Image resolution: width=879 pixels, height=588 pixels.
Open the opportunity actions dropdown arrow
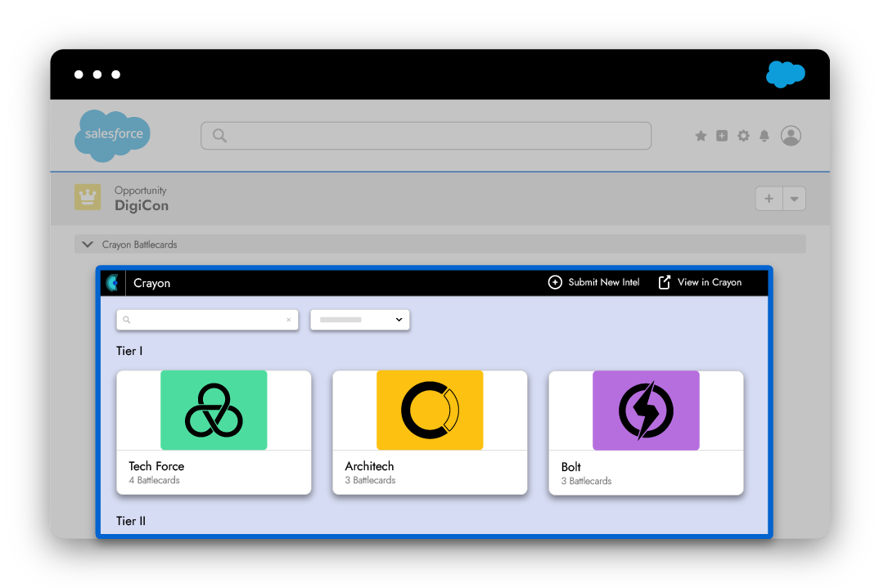pos(794,199)
